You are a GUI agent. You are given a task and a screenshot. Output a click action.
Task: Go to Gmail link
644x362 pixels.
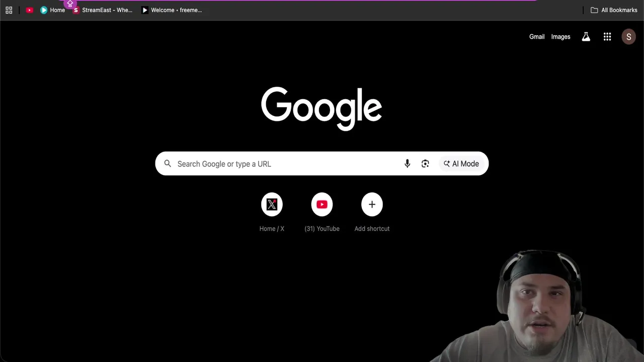click(x=537, y=37)
